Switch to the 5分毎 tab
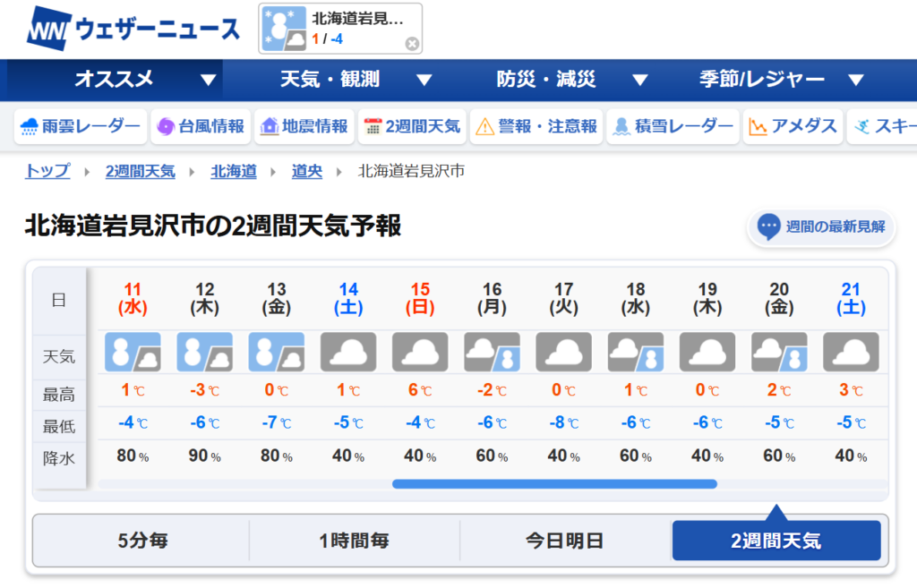Screen dimensions: 917x588 click(142, 541)
